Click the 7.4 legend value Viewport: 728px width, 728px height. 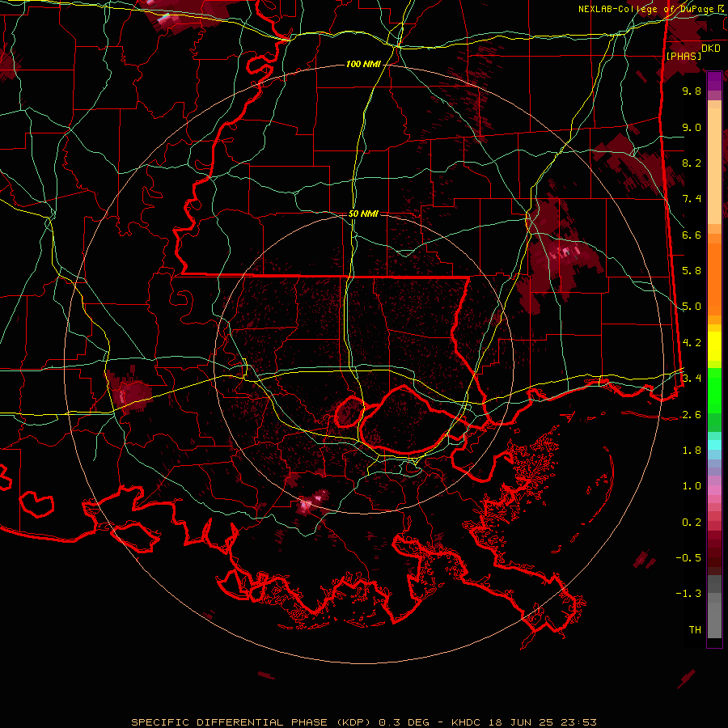[x=692, y=199]
